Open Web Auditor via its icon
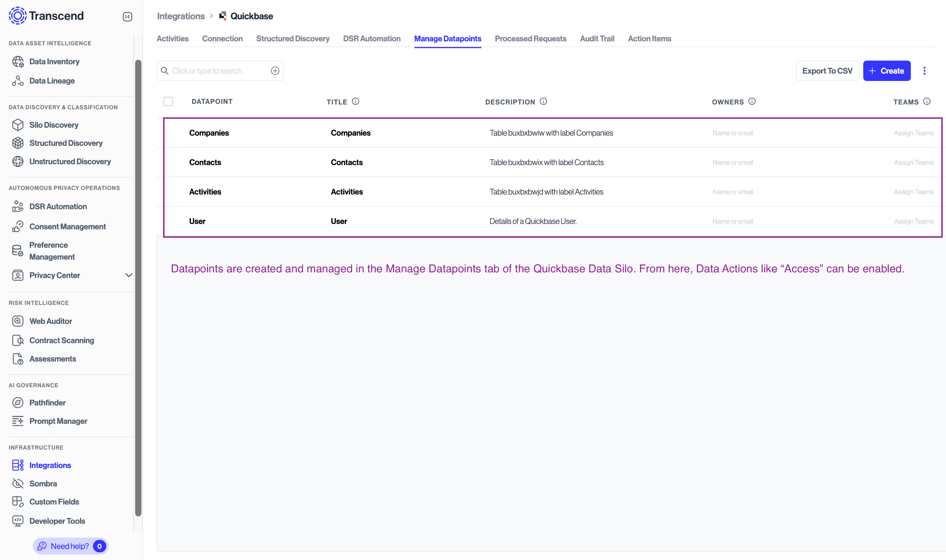Screen dimensions: 946x560 click(18, 321)
